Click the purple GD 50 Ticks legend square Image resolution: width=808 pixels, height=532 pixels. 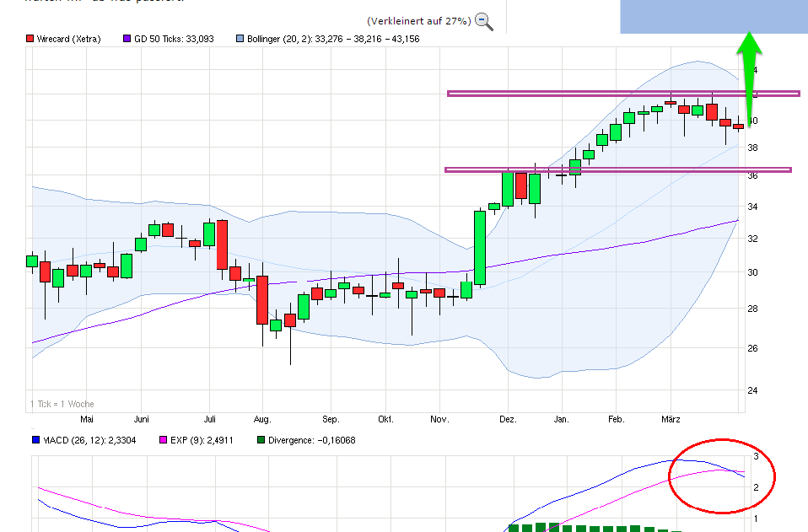[x=125, y=38]
